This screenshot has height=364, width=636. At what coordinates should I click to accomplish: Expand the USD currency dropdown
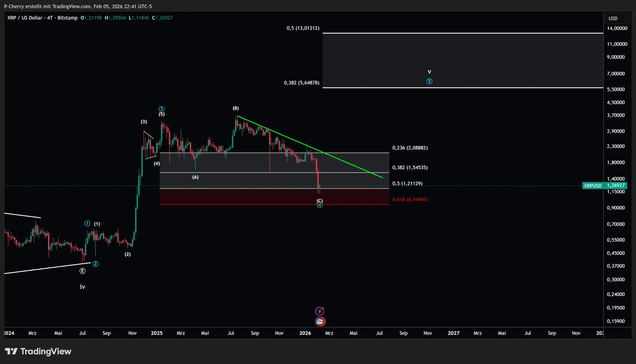pyautogui.click(x=617, y=18)
